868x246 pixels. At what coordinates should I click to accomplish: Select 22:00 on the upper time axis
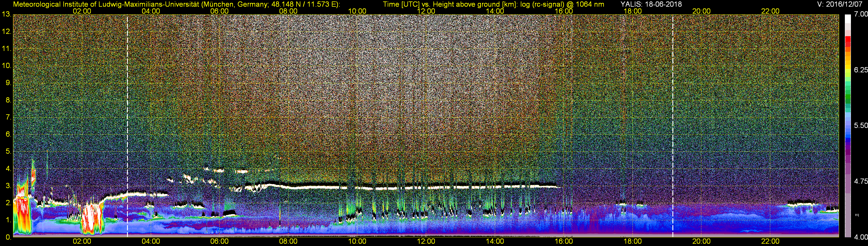coord(770,11)
